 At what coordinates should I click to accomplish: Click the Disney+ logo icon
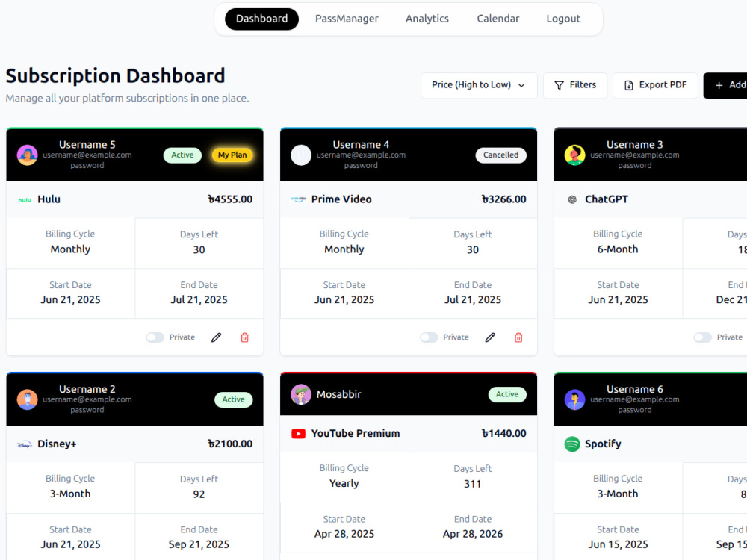pos(25,444)
